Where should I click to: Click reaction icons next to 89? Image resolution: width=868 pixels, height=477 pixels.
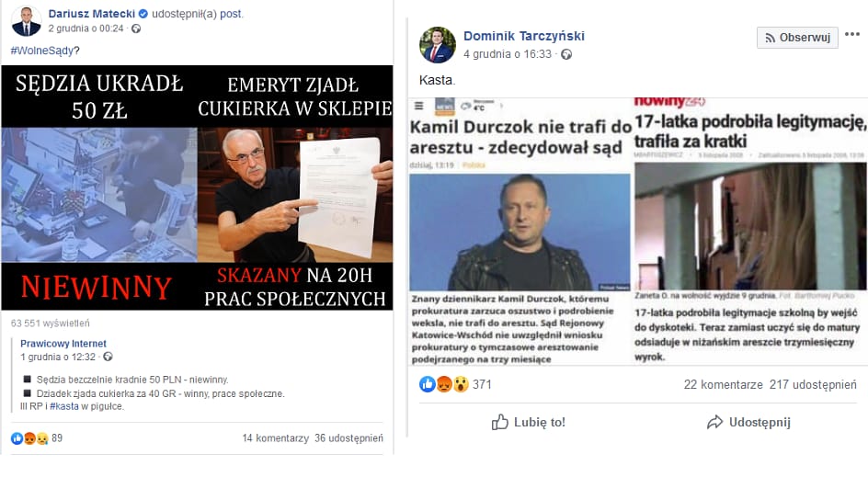point(29,438)
